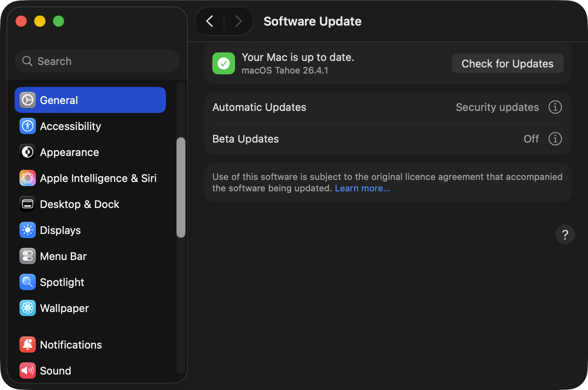This screenshot has width=588, height=390.
Task: Click the Accessibility icon in sidebar
Action: 28,126
